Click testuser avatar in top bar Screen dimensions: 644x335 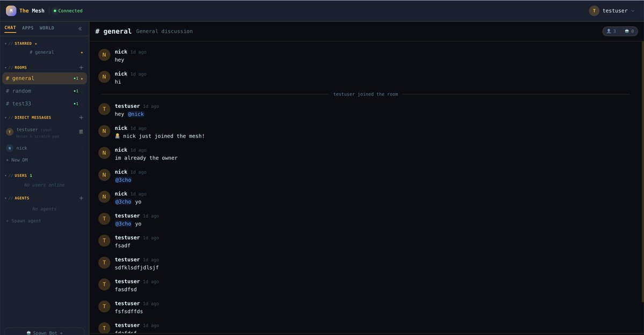pos(594,11)
